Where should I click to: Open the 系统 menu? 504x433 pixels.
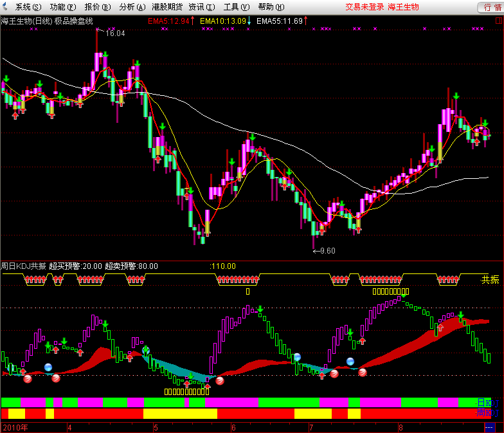coord(27,7)
